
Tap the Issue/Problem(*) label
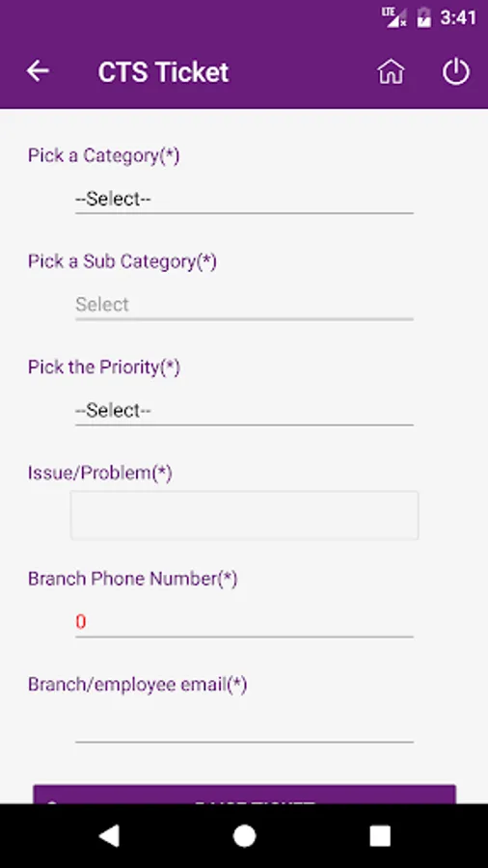click(100, 473)
